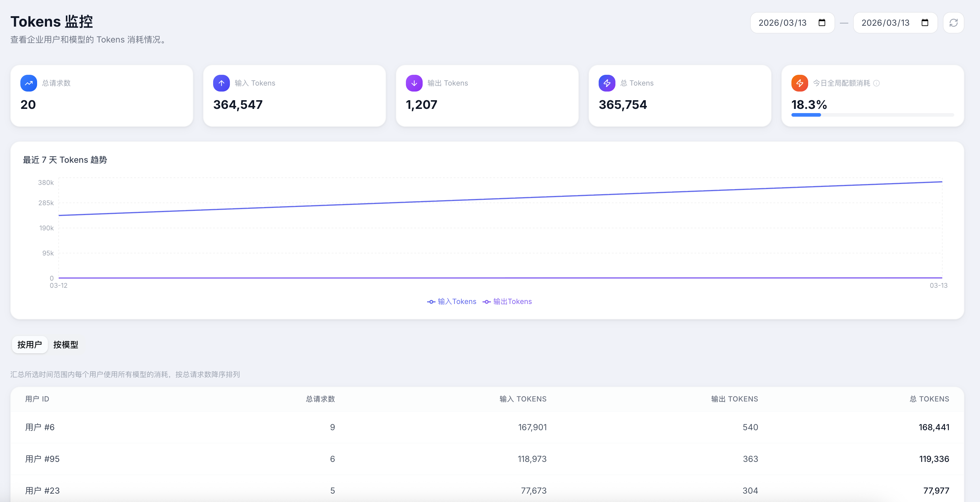Click the end date 2026/03/13 field
This screenshot has width=980, height=502.
(885, 23)
